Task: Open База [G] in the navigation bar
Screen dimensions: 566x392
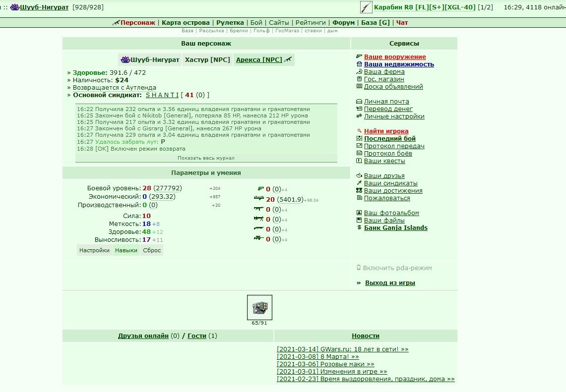Action: pyautogui.click(x=376, y=22)
